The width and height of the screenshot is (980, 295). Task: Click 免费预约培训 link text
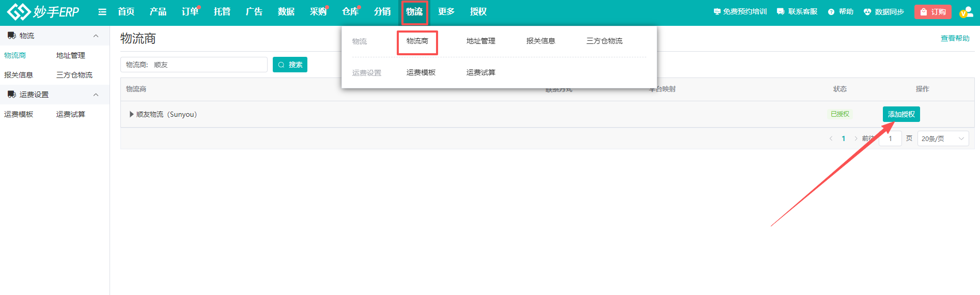[x=745, y=11]
